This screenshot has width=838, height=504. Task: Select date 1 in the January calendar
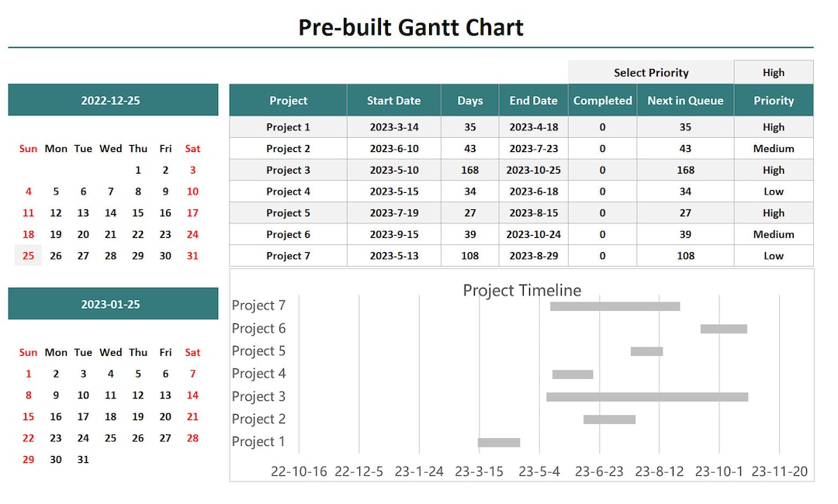pos(28,374)
